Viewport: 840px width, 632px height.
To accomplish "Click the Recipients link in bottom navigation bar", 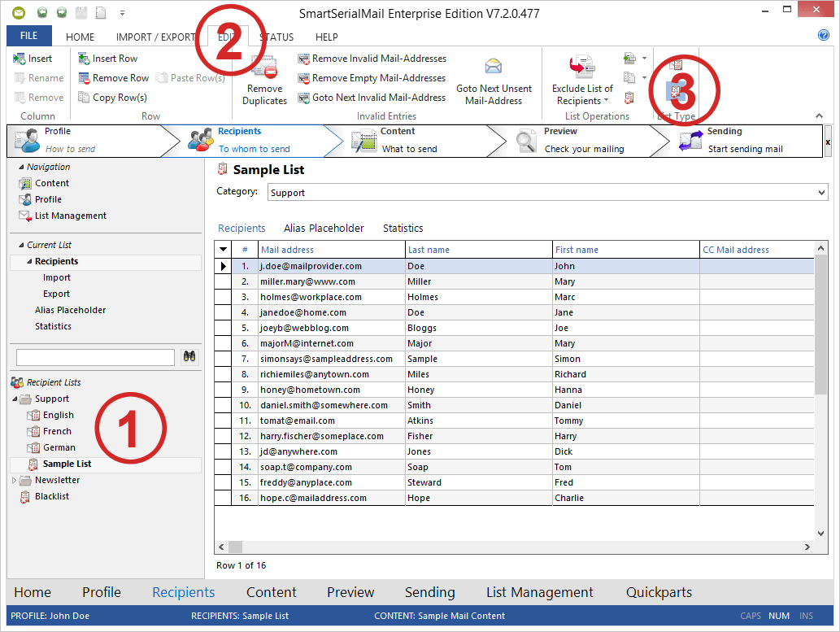I will (183, 592).
